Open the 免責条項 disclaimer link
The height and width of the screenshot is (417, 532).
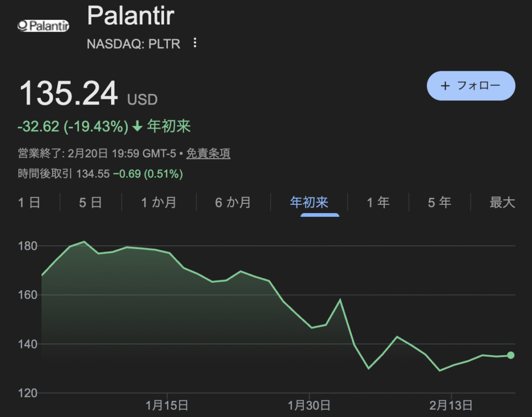tap(208, 153)
